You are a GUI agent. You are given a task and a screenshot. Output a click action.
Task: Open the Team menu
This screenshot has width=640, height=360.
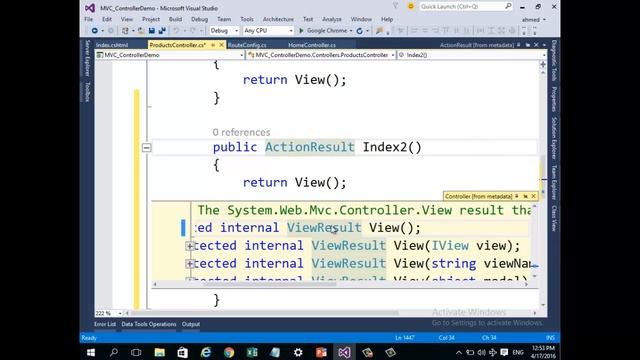pos(224,19)
